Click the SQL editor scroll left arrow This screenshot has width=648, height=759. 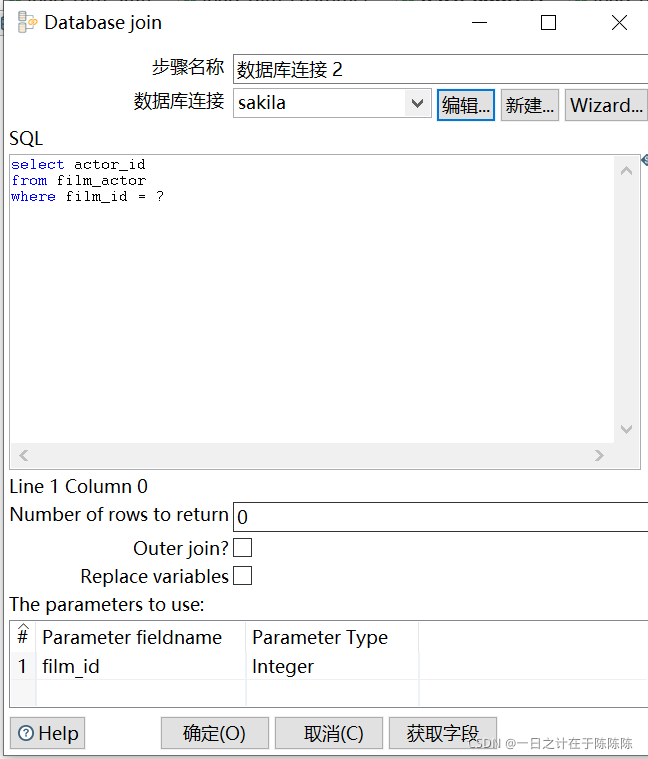23,455
